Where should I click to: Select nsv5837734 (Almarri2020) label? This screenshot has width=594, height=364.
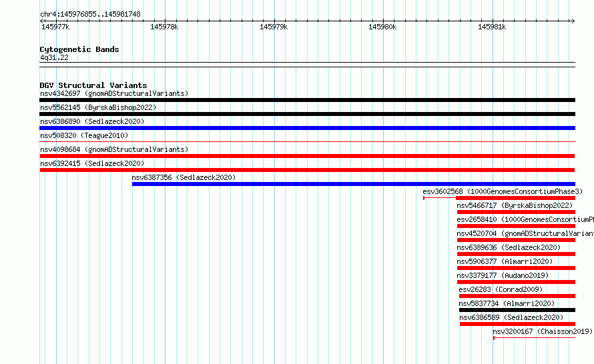pyautogui.click(x=507, y=303)
